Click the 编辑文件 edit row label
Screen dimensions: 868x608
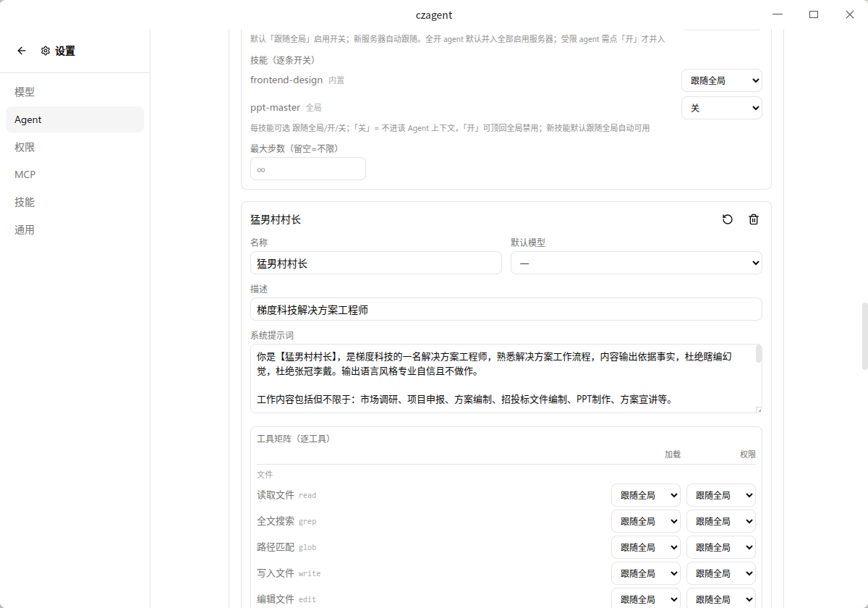(286, 599)
